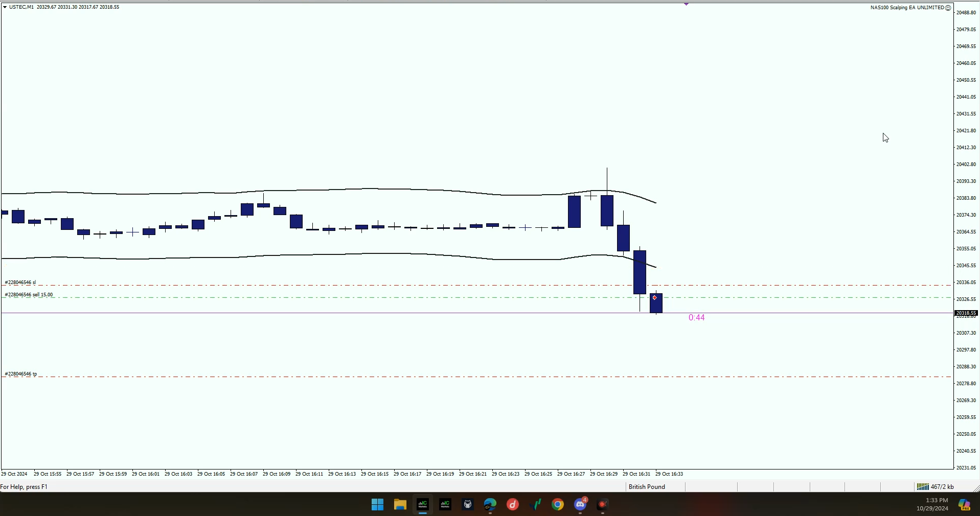Image resolution: width=980 pixels, height=516 pixels.
Task: Click the 0:44 candle countdown timer
Action: (x=696, y=318)
